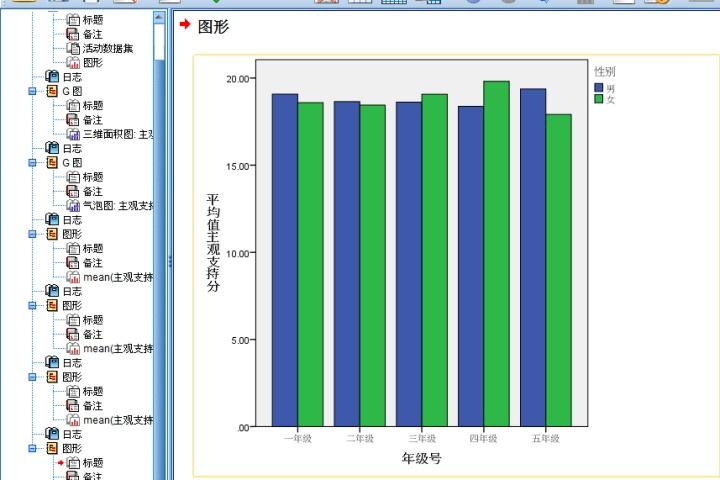Open the 图形 chart item directly below 活动数据集

(92, 62)
